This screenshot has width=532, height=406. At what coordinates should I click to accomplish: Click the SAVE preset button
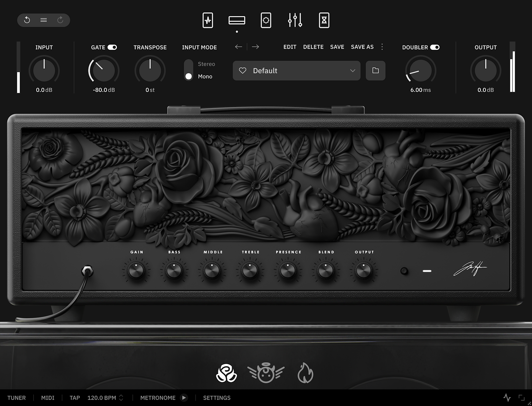pos(337,47)
